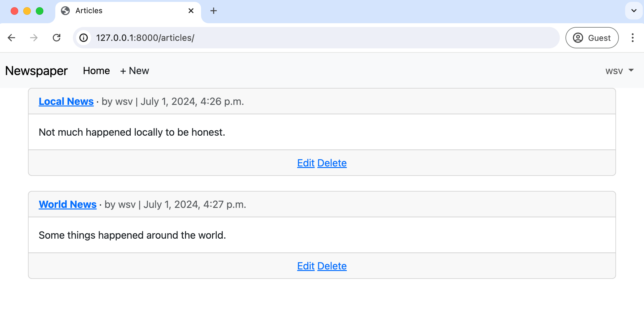
Task: Open the Guest profile button
Action: 592,38
